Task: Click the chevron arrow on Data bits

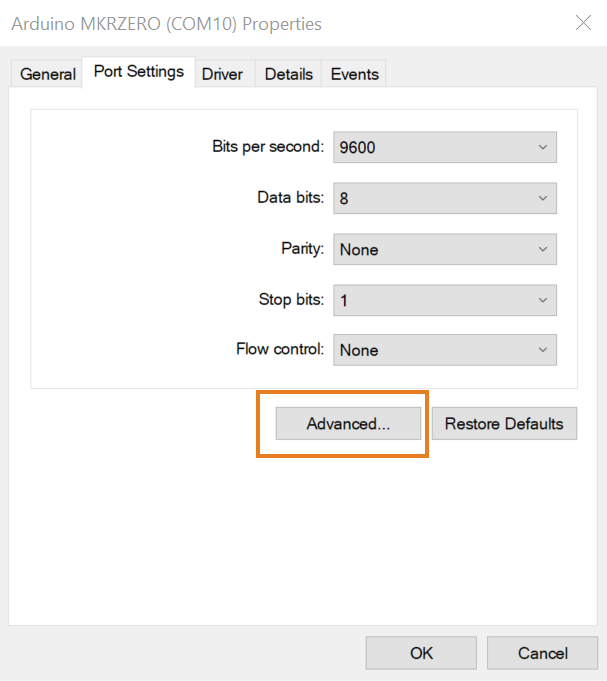Action: [543, 198]
